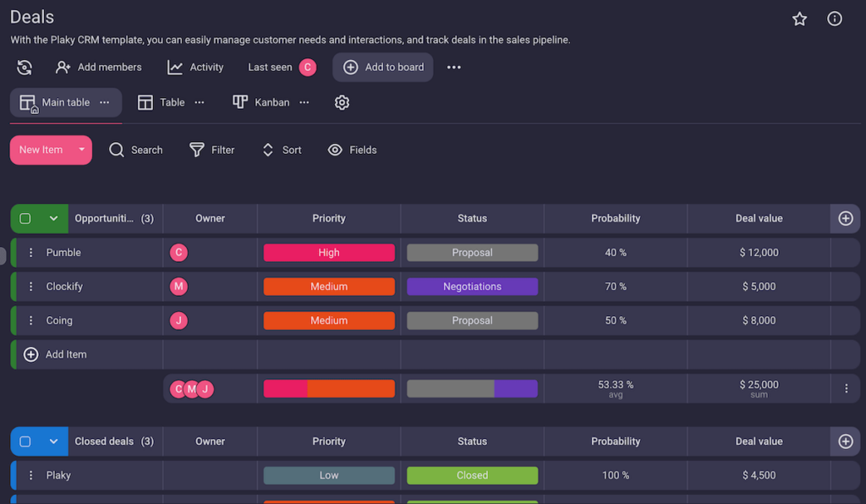Select all items in Opportunities group
Image resolution: width=866 pixels, height=504 pixels.
tap(26, 218)
